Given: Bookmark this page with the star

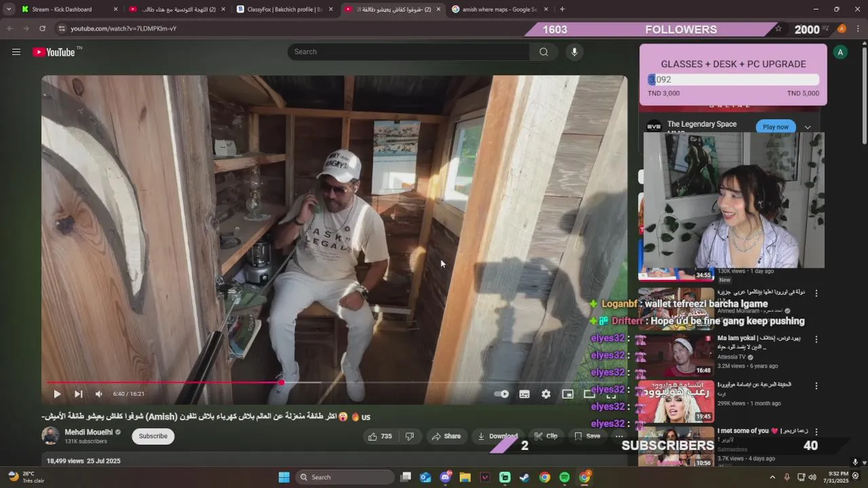Looking at the screenshot, I should [x=778, y=28].
